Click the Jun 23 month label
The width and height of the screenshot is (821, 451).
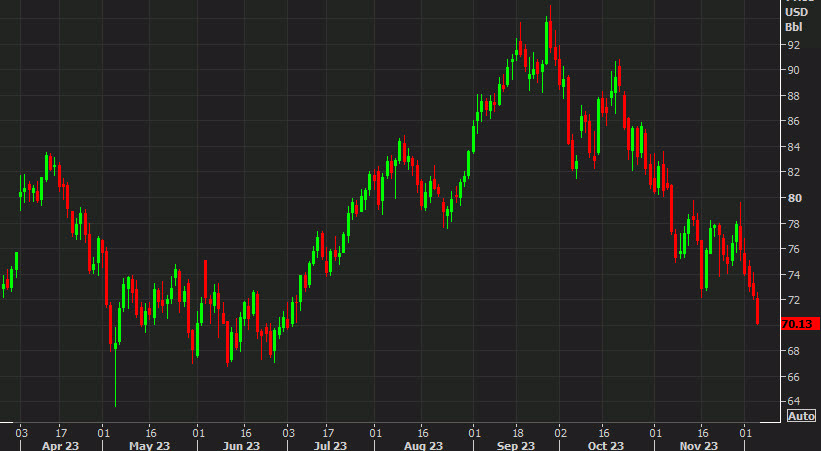(241, 446)
